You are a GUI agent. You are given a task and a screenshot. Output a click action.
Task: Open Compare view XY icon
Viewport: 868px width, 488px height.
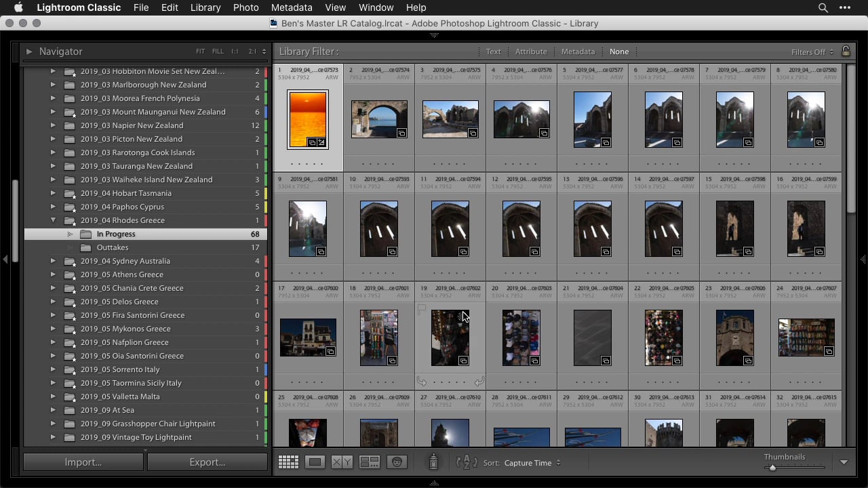tap(342, 462)
